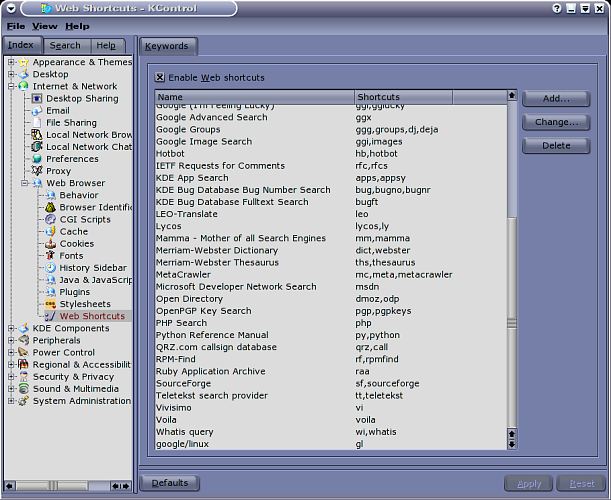Click shortcuts list vertical scrollbar thumb
Screen dimensions: 611x500
pyautogui.click(x=512, y=323)
